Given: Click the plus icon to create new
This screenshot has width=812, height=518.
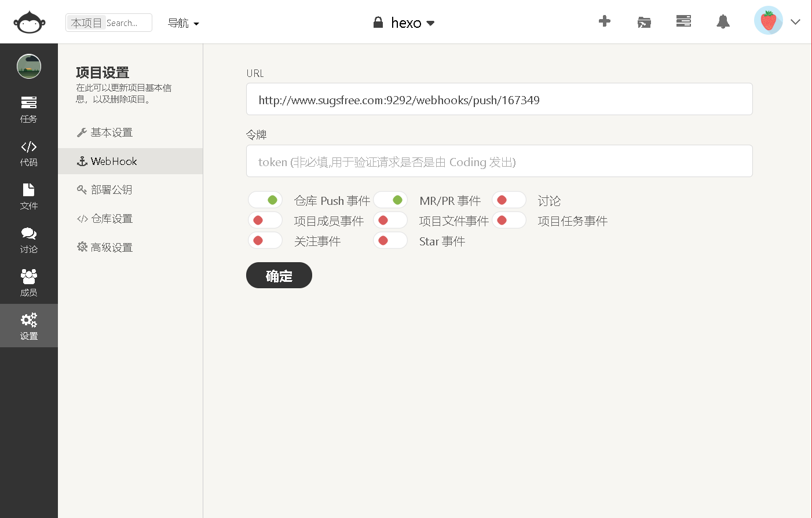Looking at the screenshot, I should click(605, 21).
